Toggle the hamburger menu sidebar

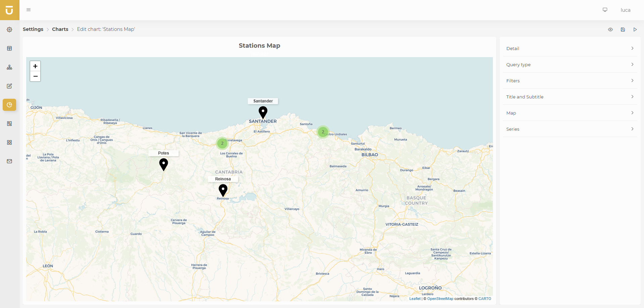[29, 10]
